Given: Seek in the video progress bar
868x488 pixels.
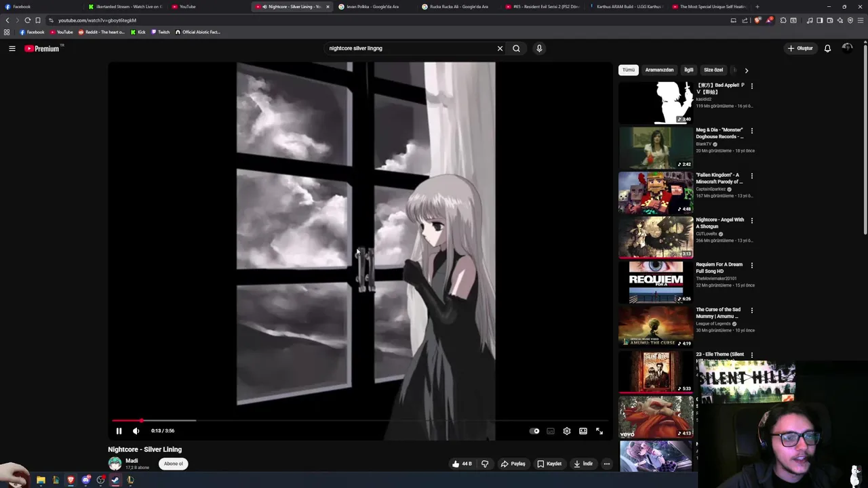Looking at the screenshot, I should coord(360,421).
